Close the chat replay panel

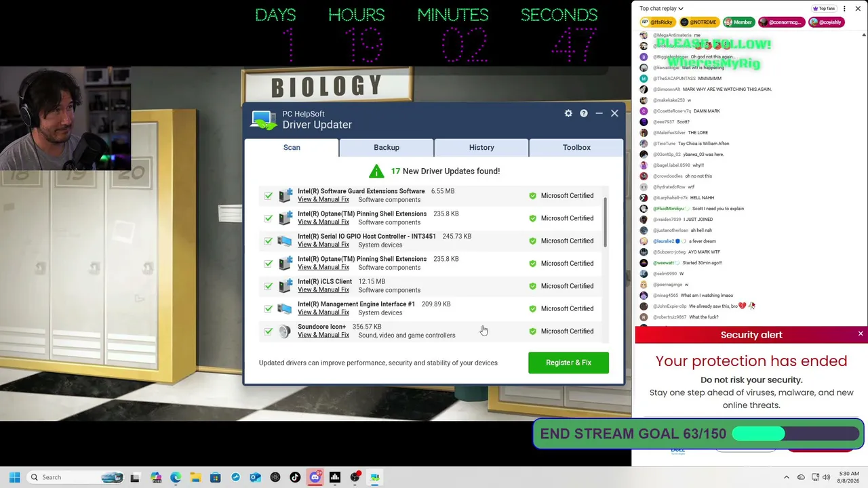point(859,9)
